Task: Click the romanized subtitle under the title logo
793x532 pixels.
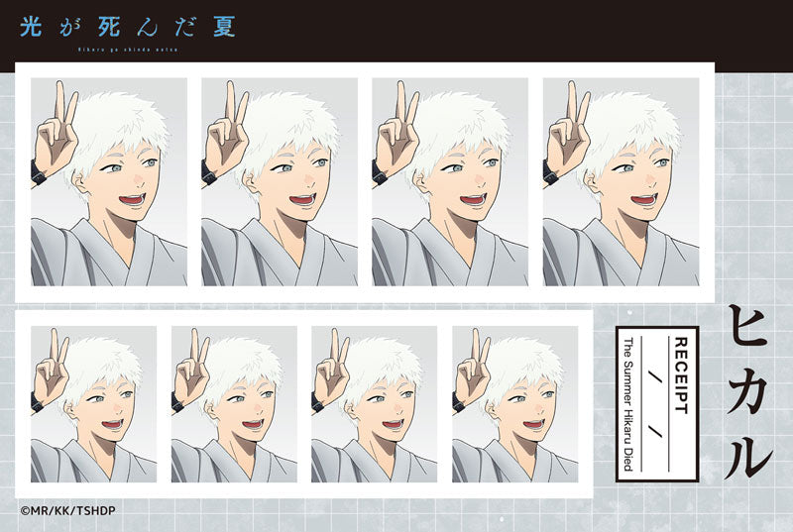Action: coord(129,49)
